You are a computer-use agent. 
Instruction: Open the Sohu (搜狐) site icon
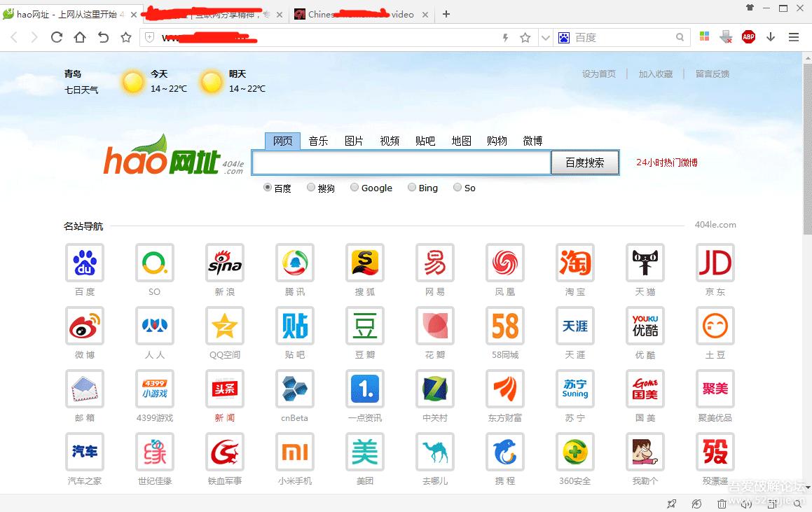365,263
